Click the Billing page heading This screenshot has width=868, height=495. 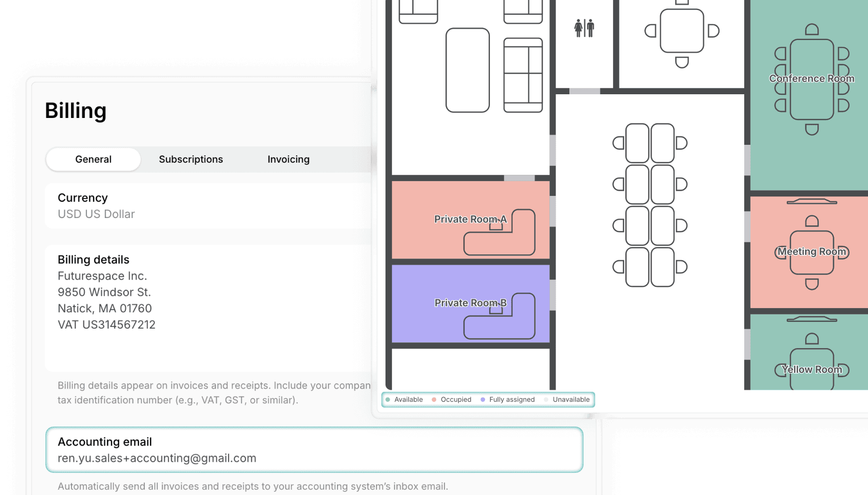[x=76, y=111]
